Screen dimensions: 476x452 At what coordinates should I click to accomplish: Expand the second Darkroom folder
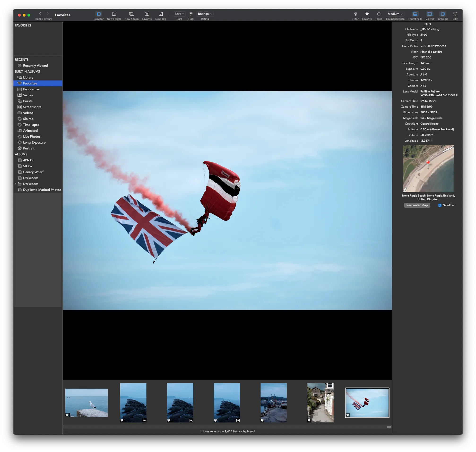coord(16,184)
